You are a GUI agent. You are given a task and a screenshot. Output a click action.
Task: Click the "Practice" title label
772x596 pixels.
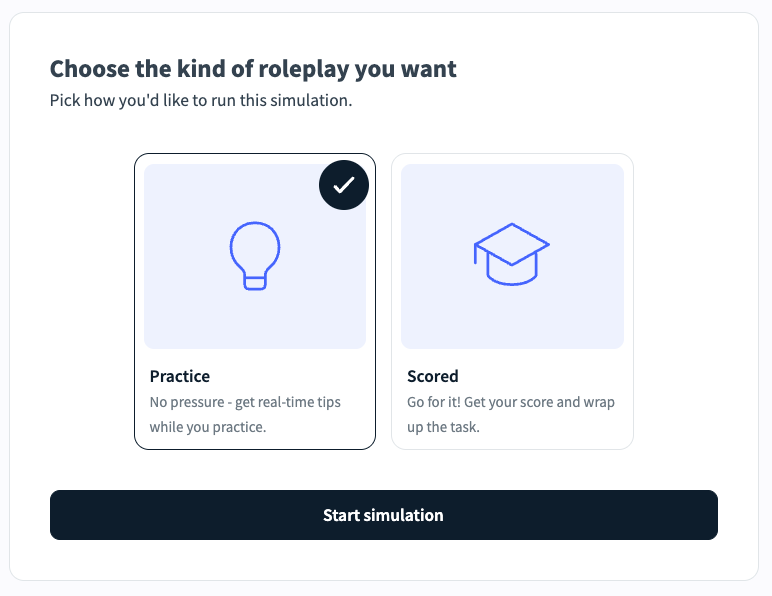[180, 376]
